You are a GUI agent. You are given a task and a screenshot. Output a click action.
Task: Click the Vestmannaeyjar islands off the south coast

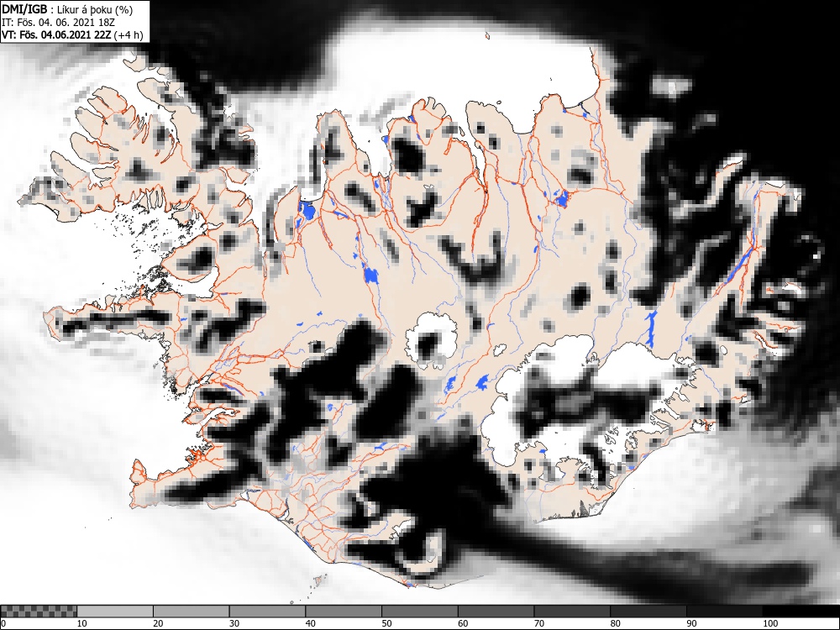tap(320, 580)
